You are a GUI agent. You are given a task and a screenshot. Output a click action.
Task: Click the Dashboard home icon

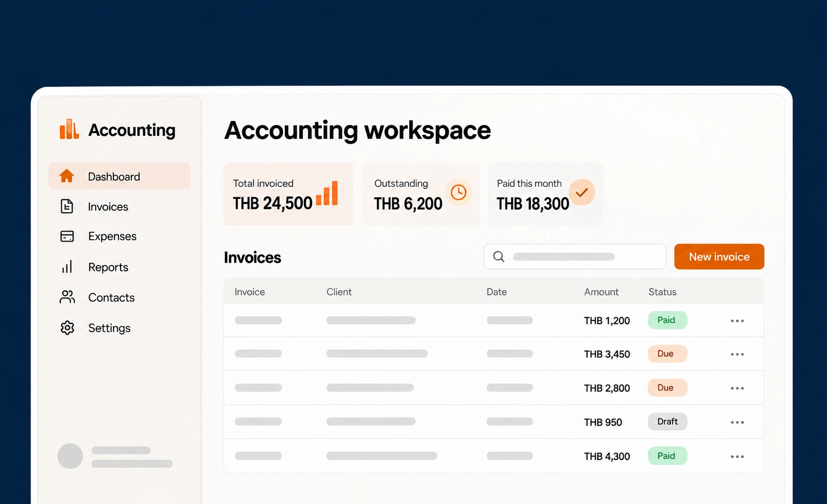coord(67,176)
